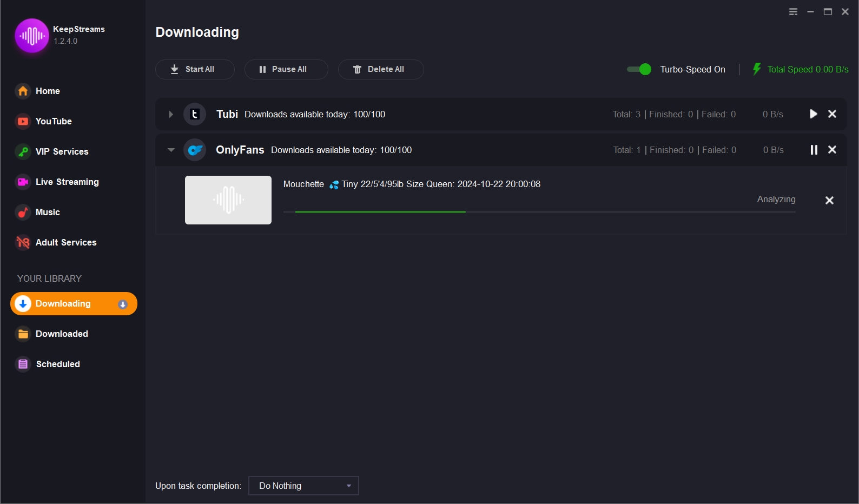
Task: Click the Mouchette download progress bar
Action: pyautogui.click(x=539, y=212)
